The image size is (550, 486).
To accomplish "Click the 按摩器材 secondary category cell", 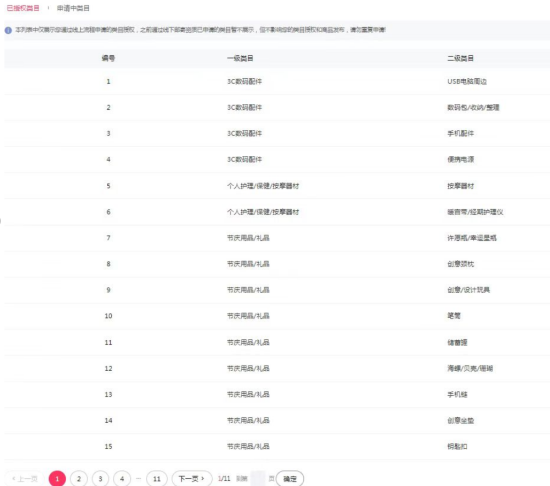I will tap(460, 186).
